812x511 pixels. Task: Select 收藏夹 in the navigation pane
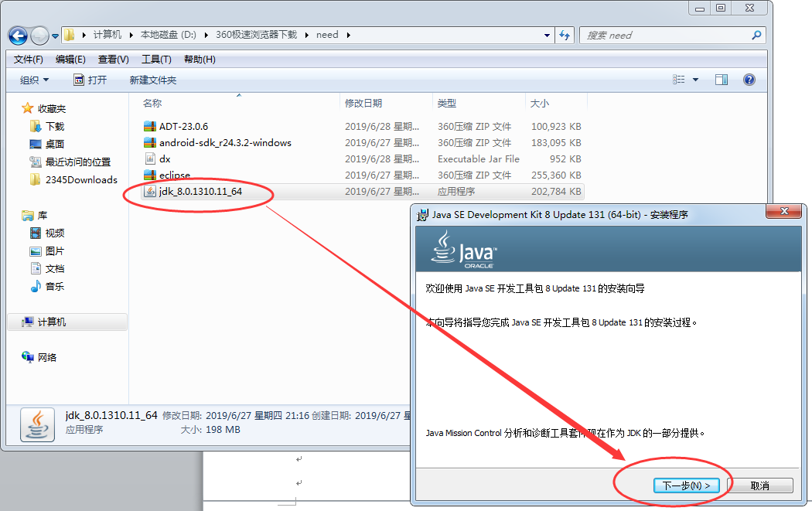pos(52,109)
